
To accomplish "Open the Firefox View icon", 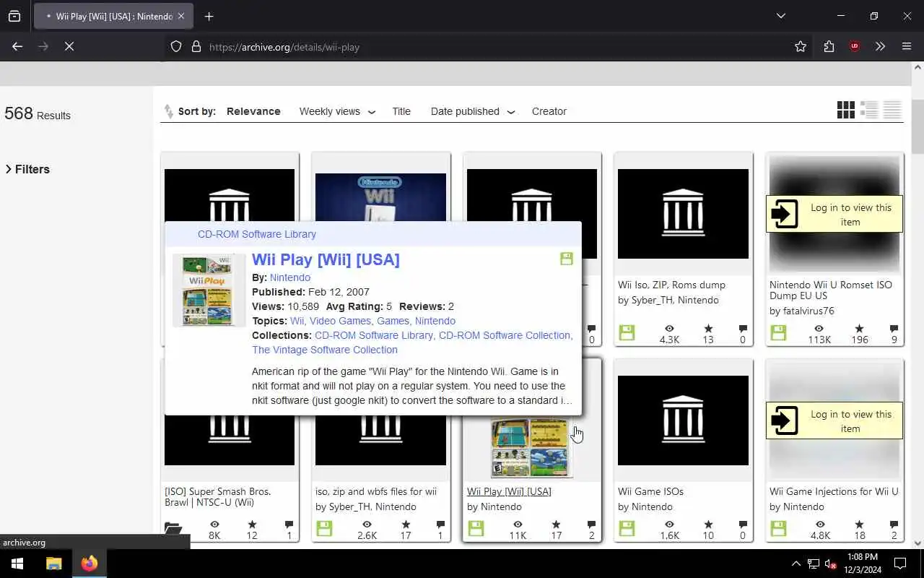I will point(14,16).
